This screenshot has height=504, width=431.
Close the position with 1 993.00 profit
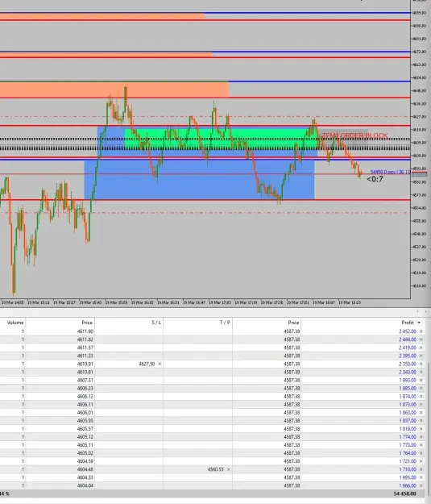(421, 380)
